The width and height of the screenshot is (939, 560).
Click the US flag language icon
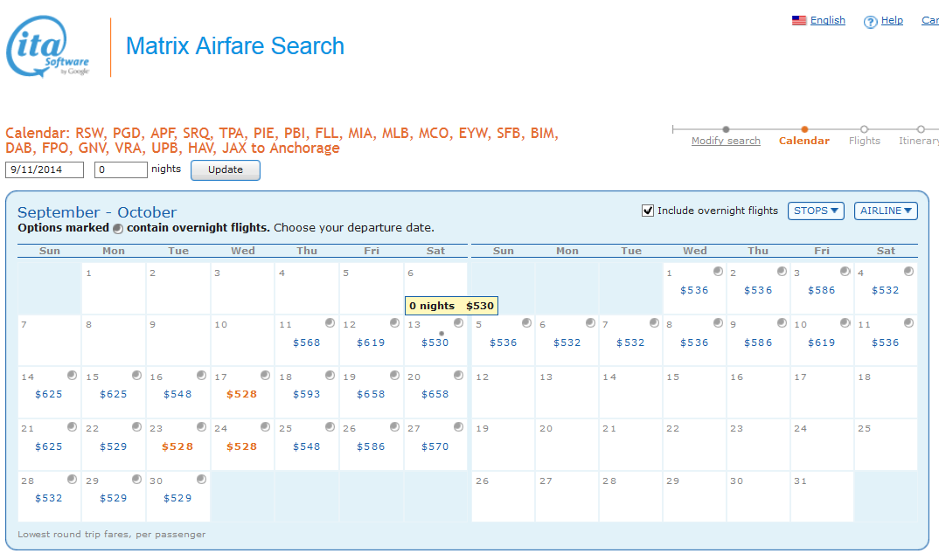[x=799, y=21]
